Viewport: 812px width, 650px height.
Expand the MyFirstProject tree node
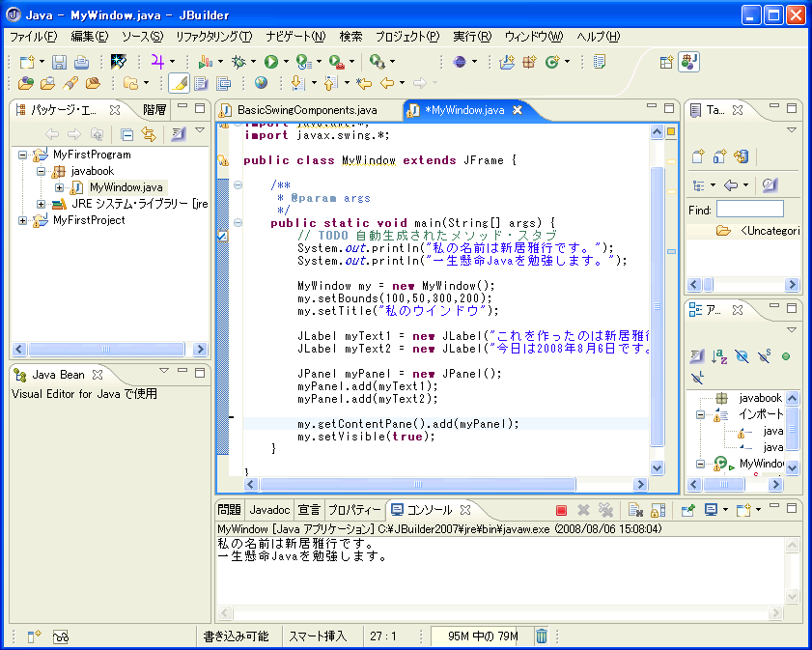pyautogui.click(x=23, y=220)
